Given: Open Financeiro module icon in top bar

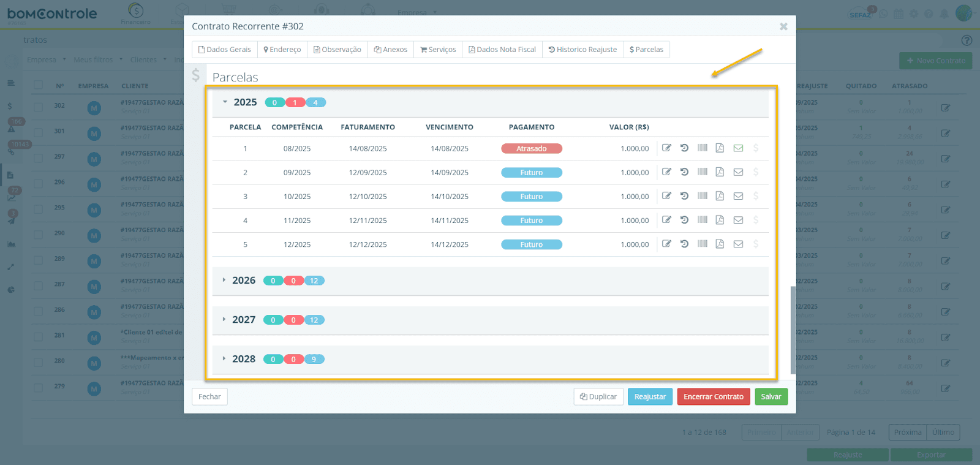Looking at the screenshot, I should pos(135,13).
